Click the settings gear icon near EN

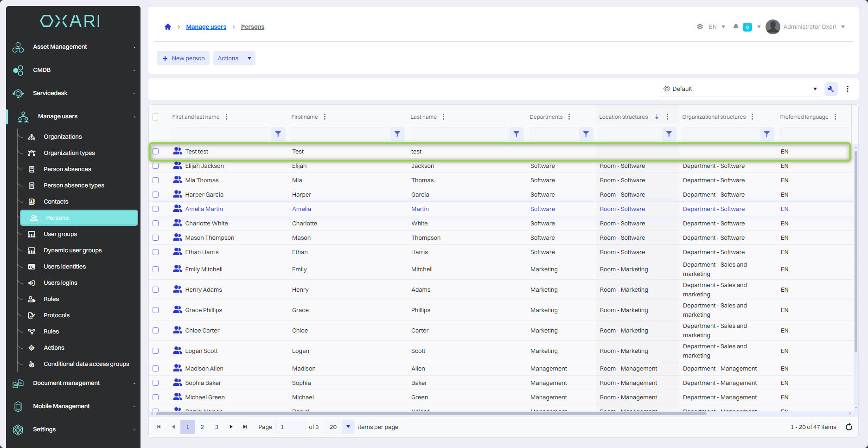coord(700,27)
